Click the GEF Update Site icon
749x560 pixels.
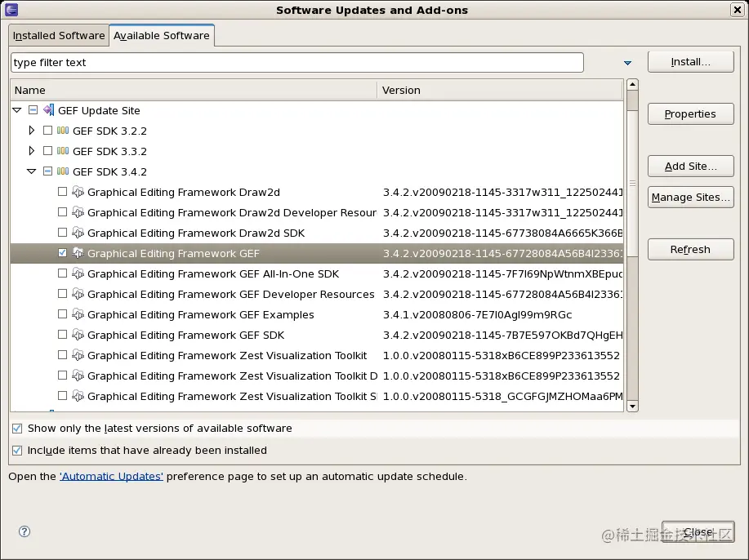(x=48, y=110)
